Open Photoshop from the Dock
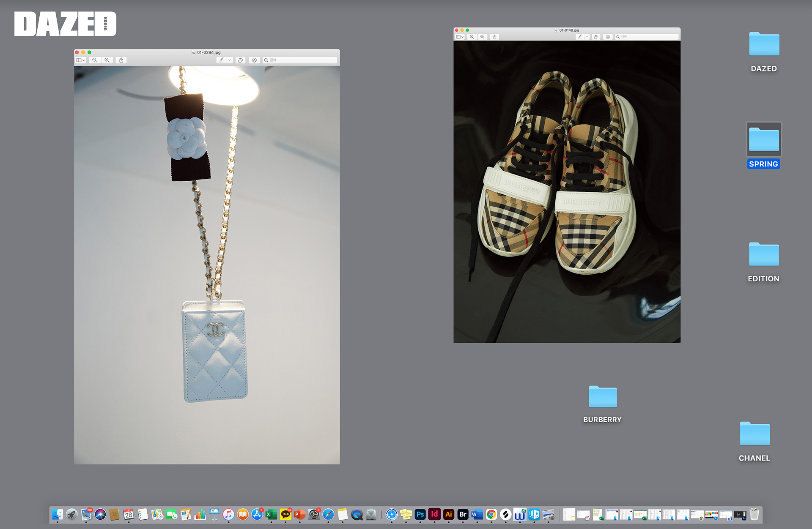This screenshot has width=812, height=529. point(420,514)
